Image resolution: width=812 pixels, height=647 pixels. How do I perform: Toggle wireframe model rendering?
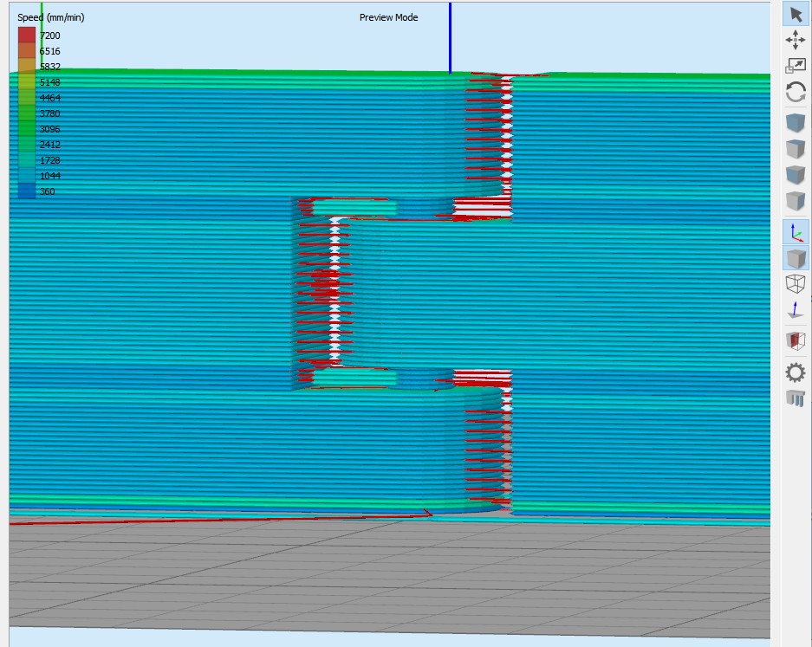(796, 283)
